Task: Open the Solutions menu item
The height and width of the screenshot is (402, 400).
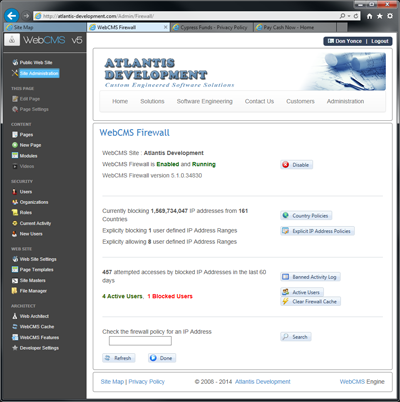Action: (152, 101)
